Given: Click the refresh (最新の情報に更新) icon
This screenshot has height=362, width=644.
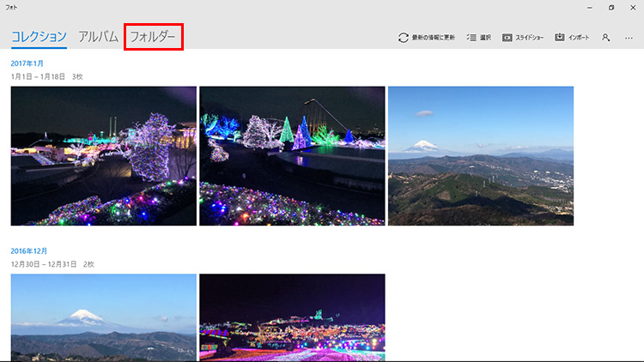Looking at the screenshot, I should (x=403, y=38).
